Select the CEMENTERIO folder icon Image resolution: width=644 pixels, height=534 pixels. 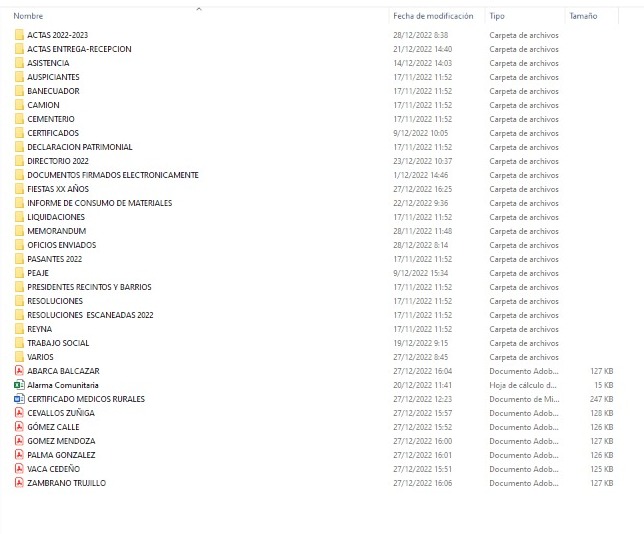point(19,119)
